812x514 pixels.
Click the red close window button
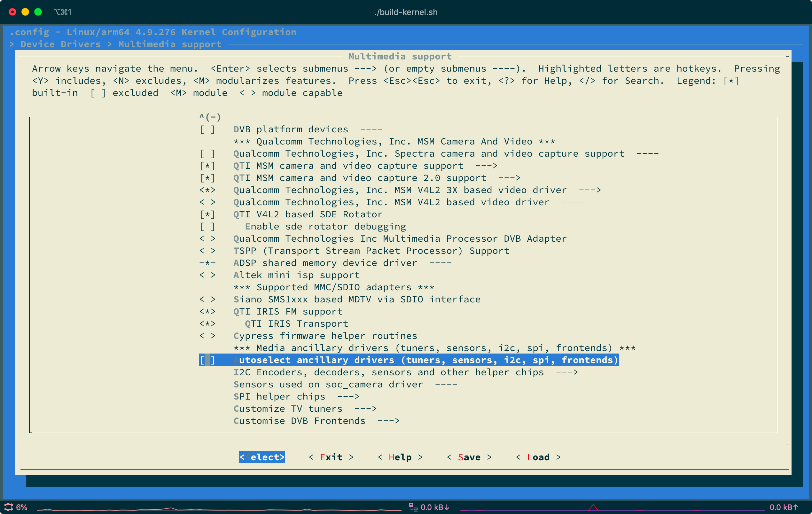(x=12, y=12)
